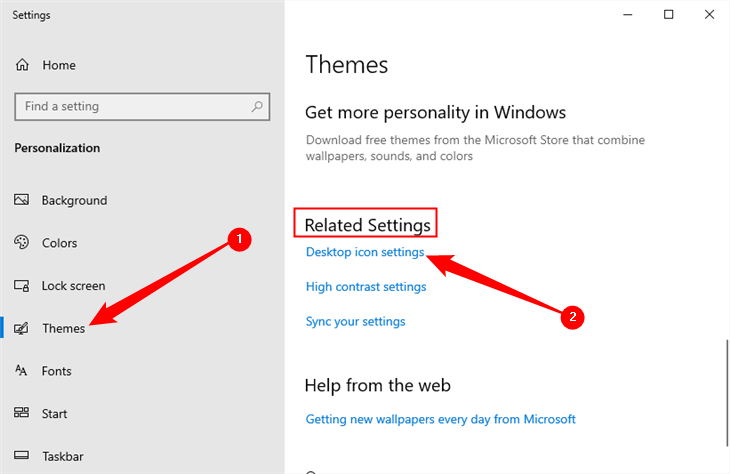Maximize the Settings window
Screen dimensions: 730x474
[x=669, y=14]
